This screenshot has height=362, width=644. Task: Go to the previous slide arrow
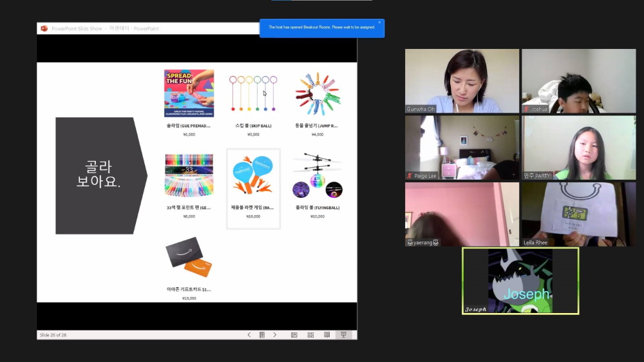[x=249, y=335]
